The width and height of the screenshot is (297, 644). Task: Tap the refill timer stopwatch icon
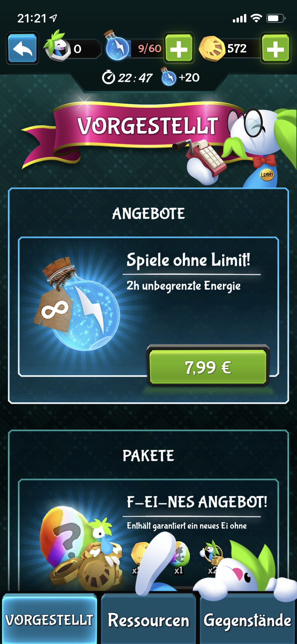coord(109,77)
